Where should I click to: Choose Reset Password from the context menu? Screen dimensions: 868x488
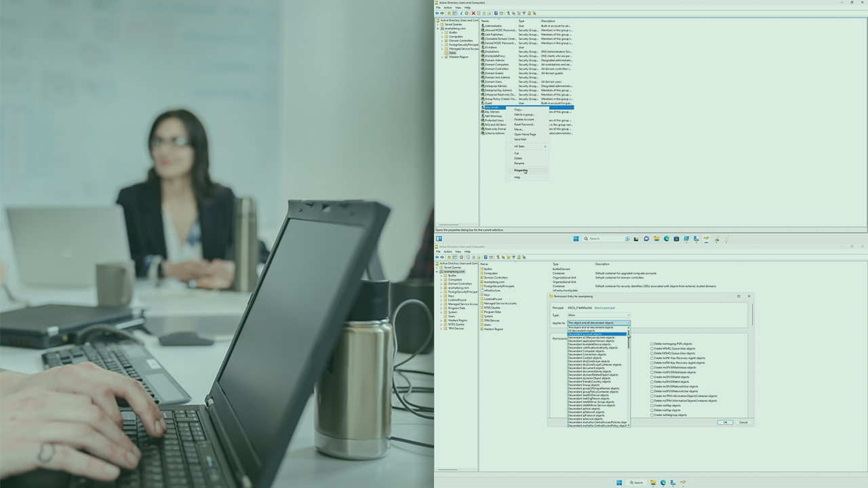tap(524, 125)
